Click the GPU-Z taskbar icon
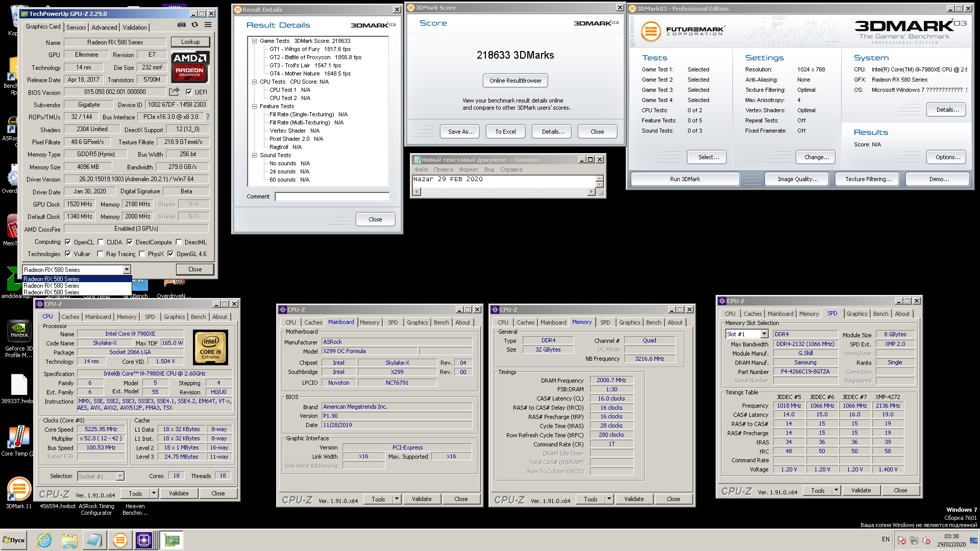 tap(171, 540)
